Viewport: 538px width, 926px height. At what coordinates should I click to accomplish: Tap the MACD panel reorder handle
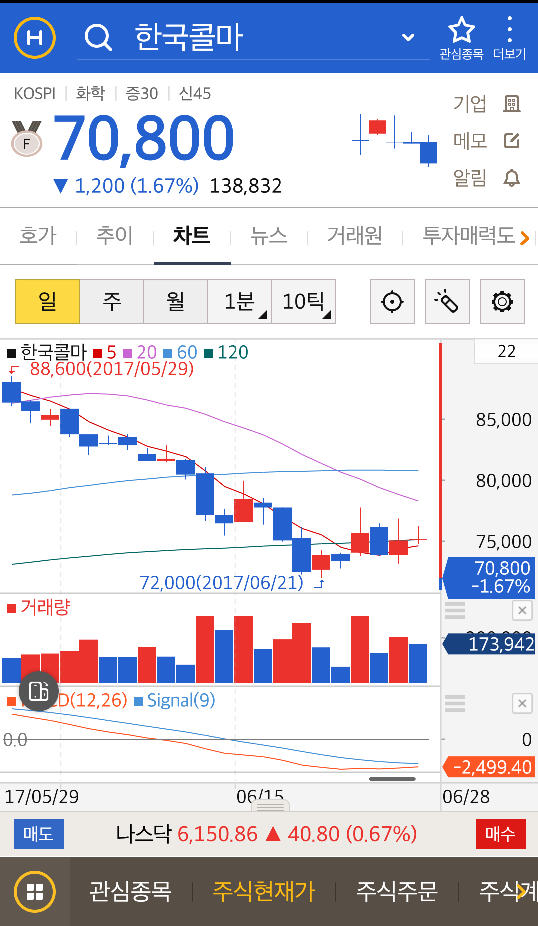(455, 703)
